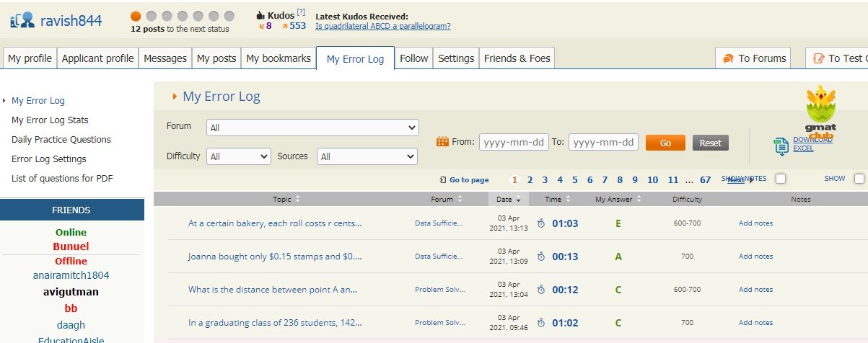Viewport: 868px width, 343px height.
Task: Enable the Show Notes checkbox
Action: (x=781, y=179)
